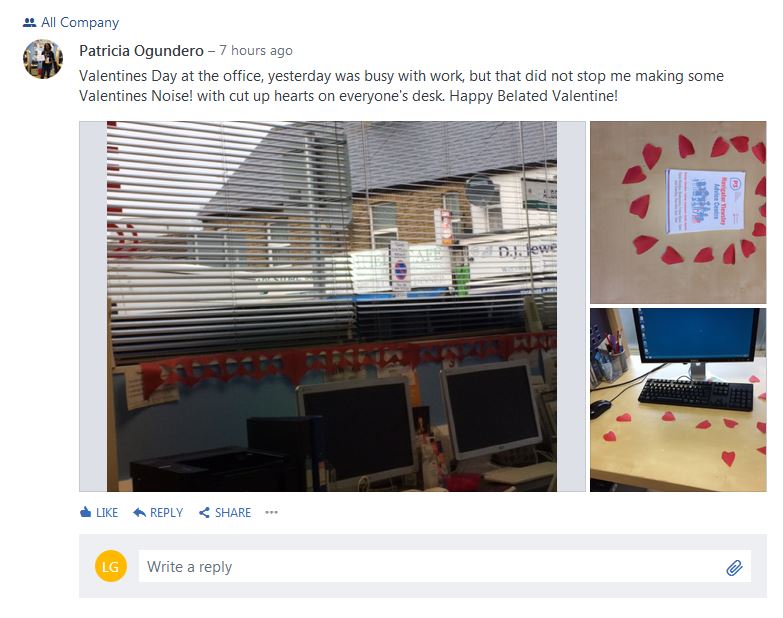The width and height of the screenshot is (783, 618).
Task: Click in the Write a reply field
Action: coord(444,566)
